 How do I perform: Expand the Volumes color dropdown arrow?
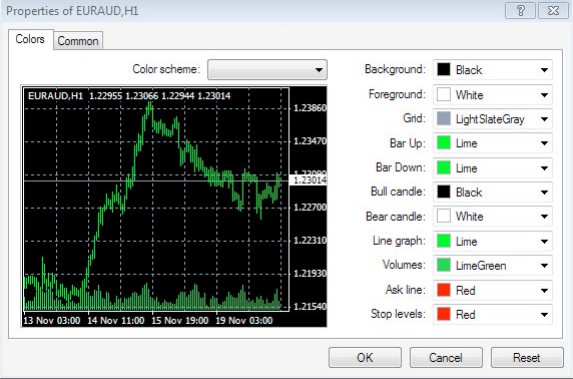pyautogui.click(x=544, y=266)
